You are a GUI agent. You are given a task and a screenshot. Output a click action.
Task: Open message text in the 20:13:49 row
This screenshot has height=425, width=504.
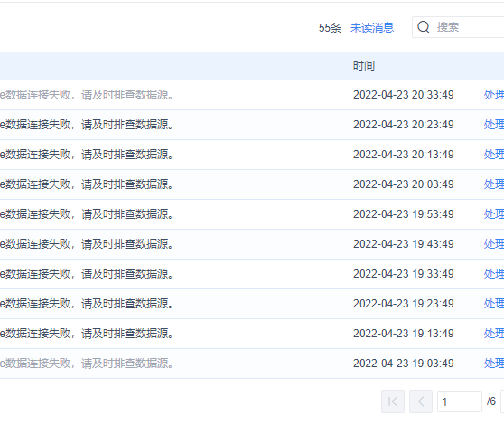point(87,155)
